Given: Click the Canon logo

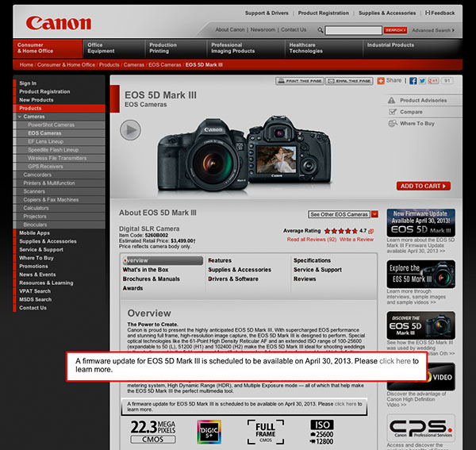Looking at the screenshot, I should (x=58, y=23).
